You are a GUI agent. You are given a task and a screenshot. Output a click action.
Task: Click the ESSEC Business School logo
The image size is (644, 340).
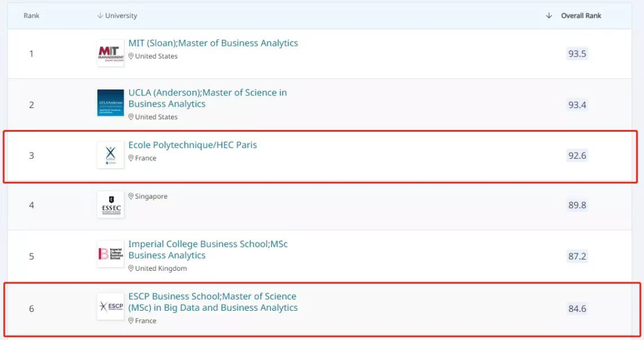tap(110, 205)
